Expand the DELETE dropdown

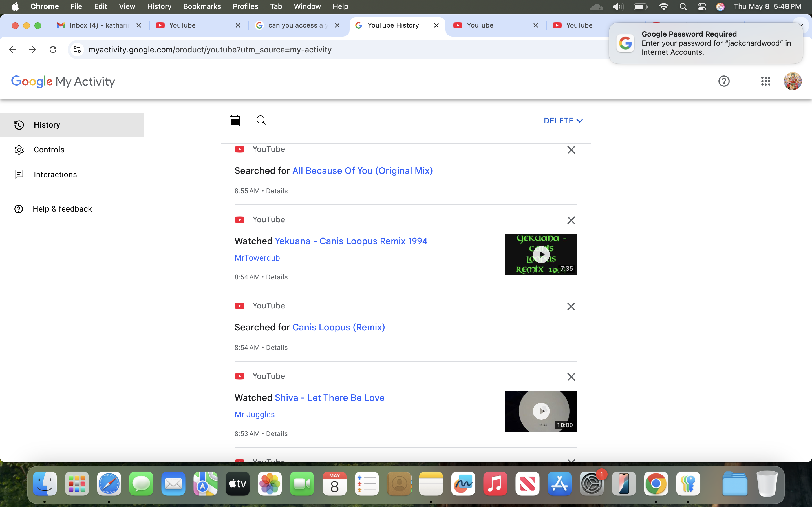[563, 121]
